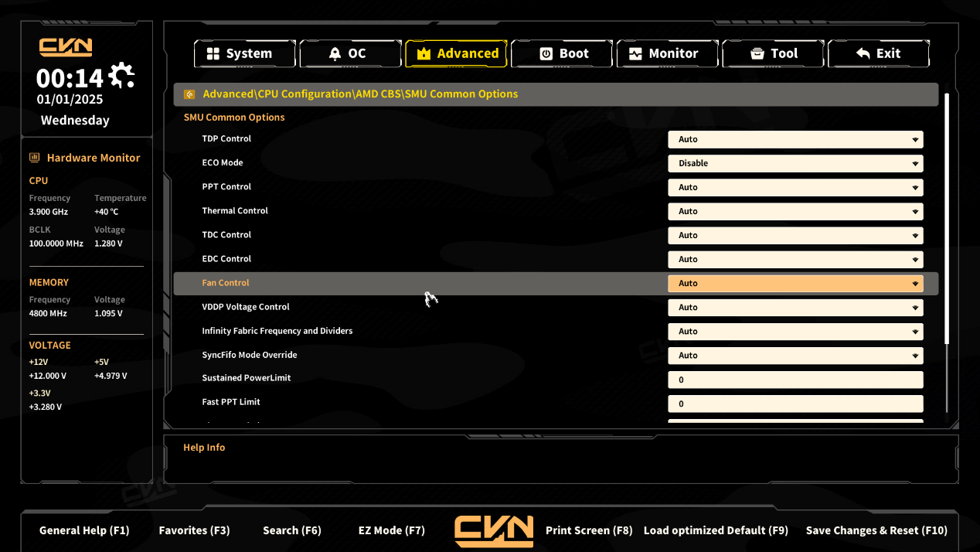Select the TDP Control label
This screenshot has height=552, width=980.
tap(226, 139)
